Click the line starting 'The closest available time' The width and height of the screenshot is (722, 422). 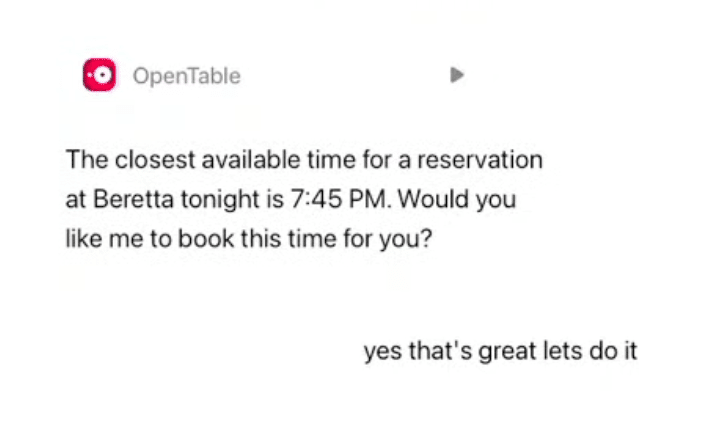tap(304, 159)
